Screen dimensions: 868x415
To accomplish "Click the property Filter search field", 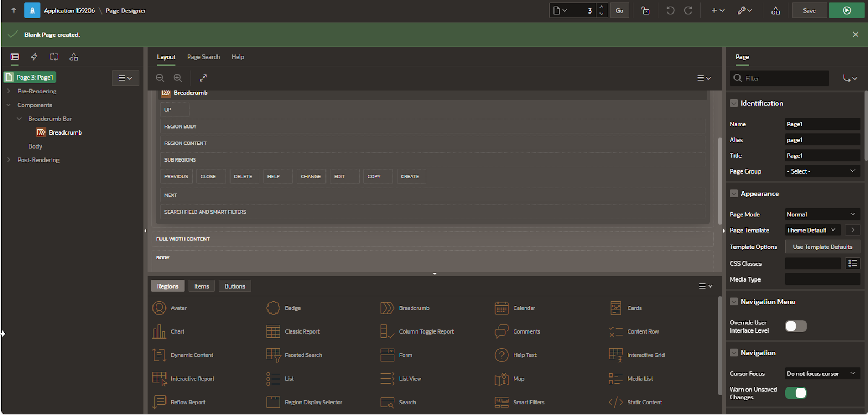I will pyautogui.click(x=780, y=78).
